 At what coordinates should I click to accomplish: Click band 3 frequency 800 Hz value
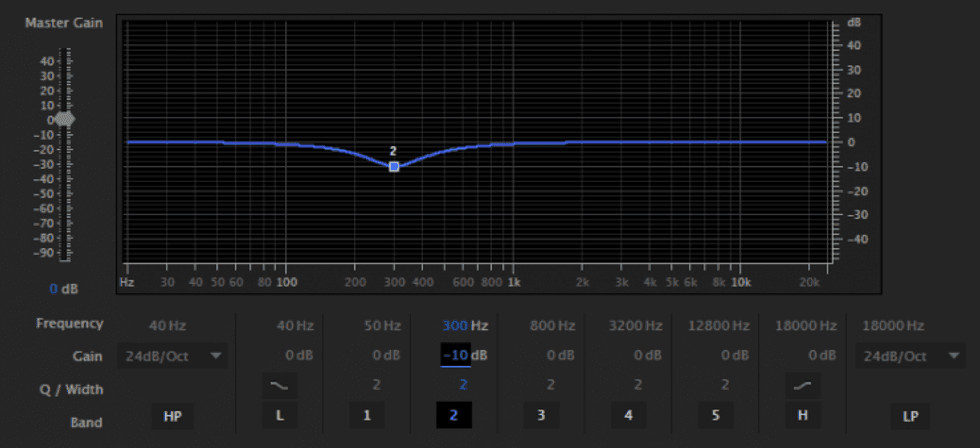(552, 326)
